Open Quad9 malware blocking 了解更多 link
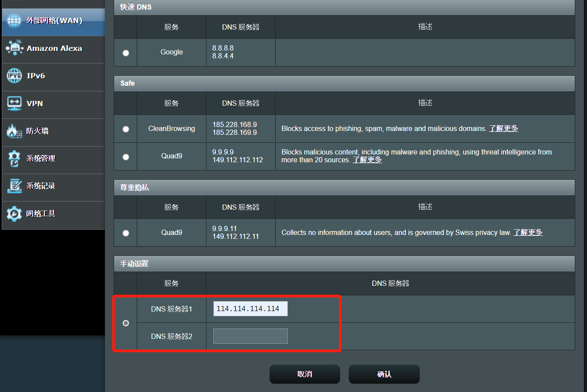This screenshot has height=392, width=587. pos(368,160)
